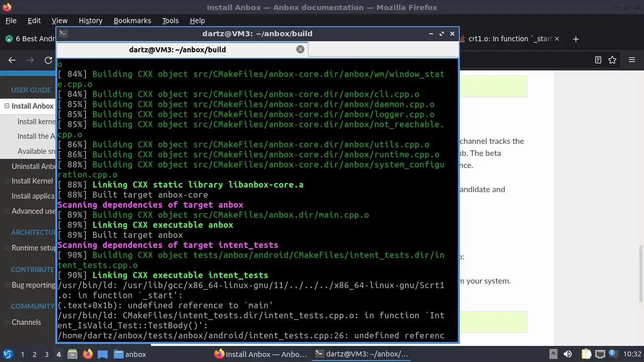Open the Edit menu in Firefox
Image resolution: width=644 pixels, height=362 pixels.
pyautogui.click(x=34, y=21)
